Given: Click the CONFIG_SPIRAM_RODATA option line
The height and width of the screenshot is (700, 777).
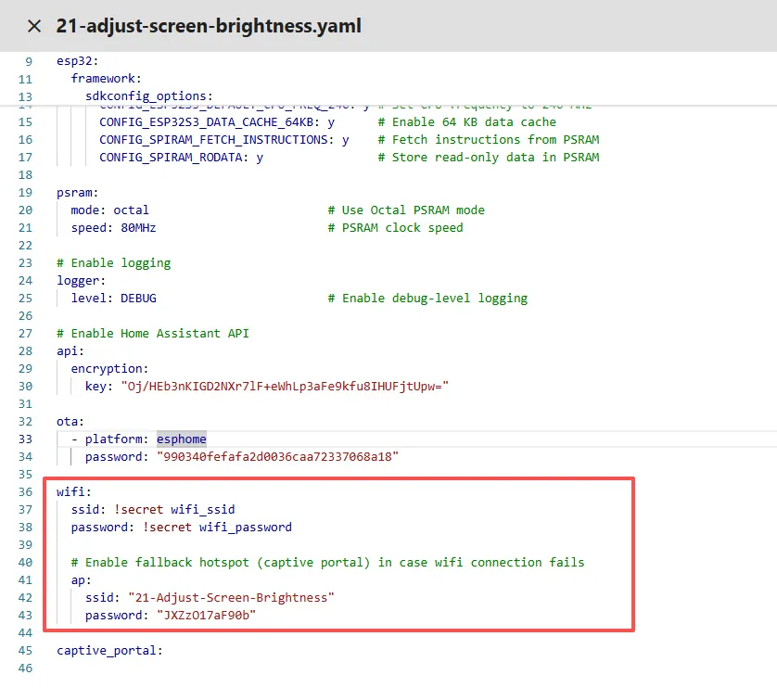Looking at the screenshot, I should tap(181, 157).
